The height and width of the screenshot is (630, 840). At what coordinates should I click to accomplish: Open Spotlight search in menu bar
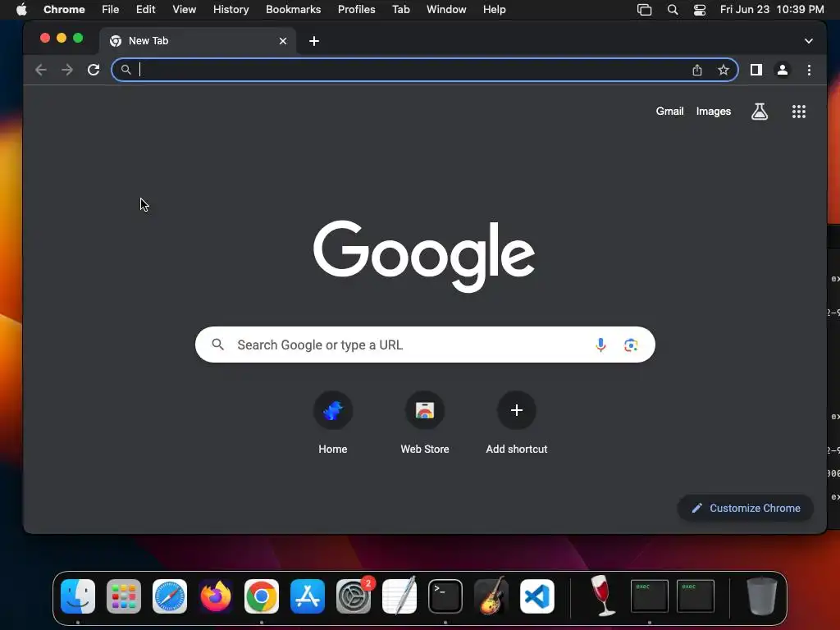click(673, 10)
